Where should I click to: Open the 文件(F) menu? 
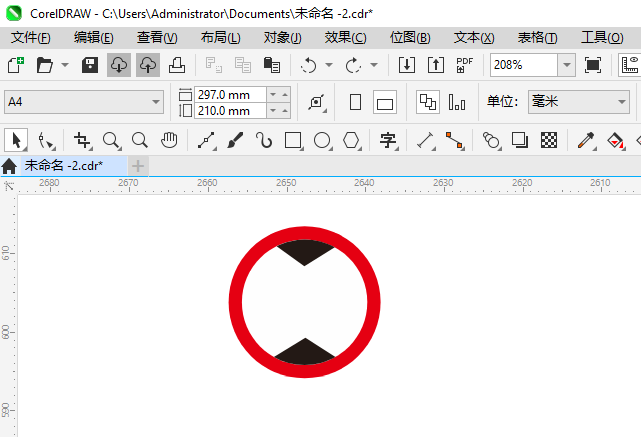[31, 38]
